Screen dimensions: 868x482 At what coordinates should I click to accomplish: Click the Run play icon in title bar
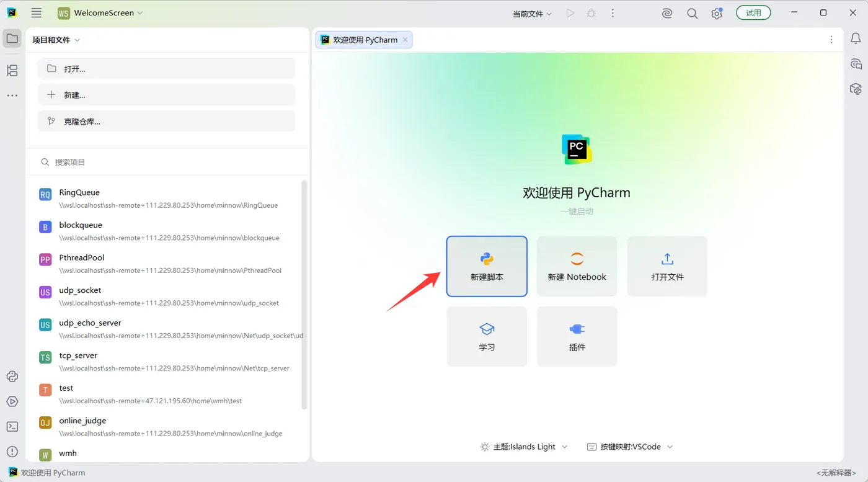coord(570,13)
